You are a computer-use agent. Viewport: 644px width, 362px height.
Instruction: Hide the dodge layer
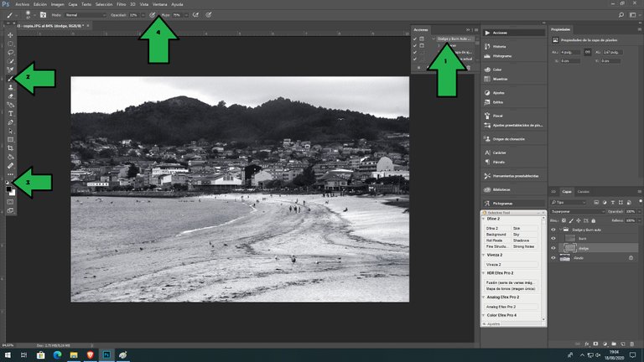[553, 248]
